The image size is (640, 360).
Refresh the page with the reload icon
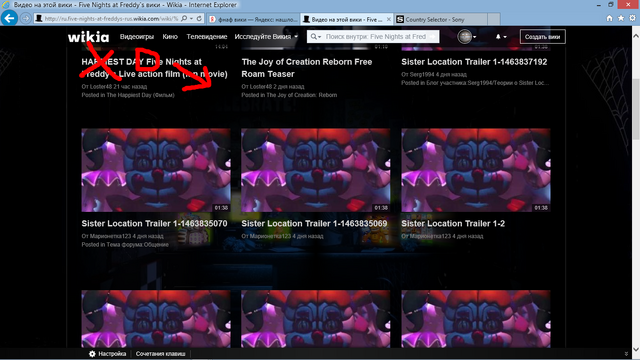pyautogui.click(x=200, y=19)
